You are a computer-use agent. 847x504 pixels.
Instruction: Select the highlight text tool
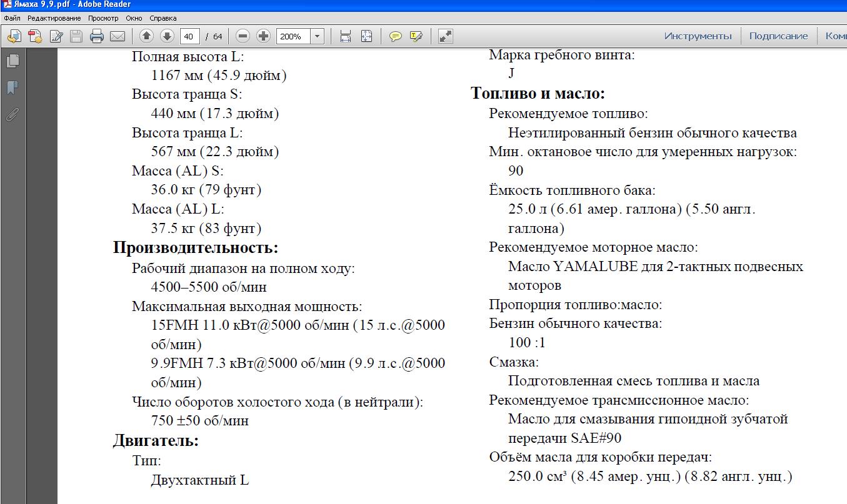point(416,36)
